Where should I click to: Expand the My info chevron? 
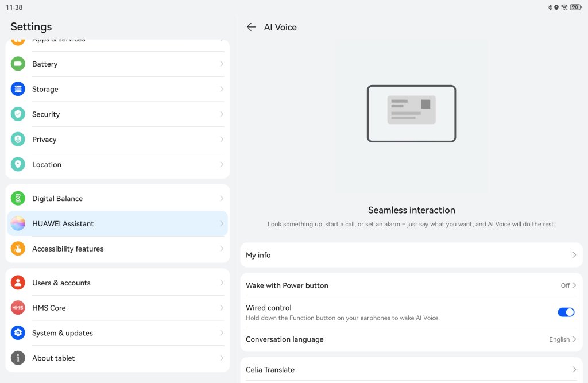(574, 255)
